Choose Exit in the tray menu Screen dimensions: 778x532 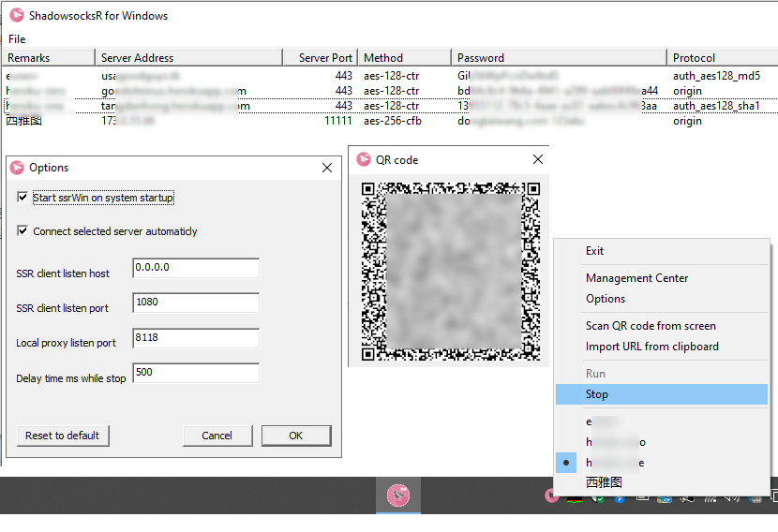(662, 251)
